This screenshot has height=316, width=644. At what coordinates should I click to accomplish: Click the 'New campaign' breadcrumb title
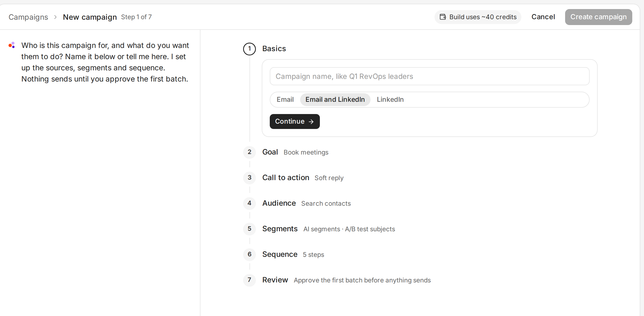[90, 17]
